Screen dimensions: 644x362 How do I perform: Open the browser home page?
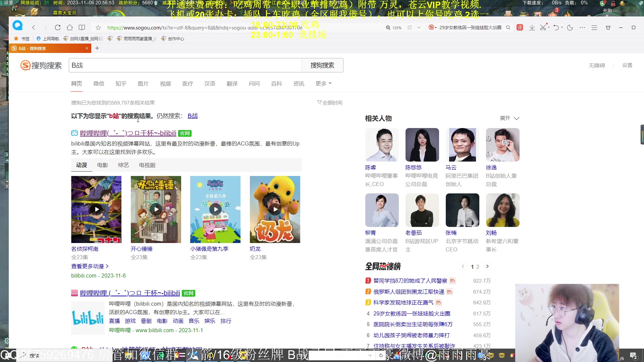click(x=70, y=27)
